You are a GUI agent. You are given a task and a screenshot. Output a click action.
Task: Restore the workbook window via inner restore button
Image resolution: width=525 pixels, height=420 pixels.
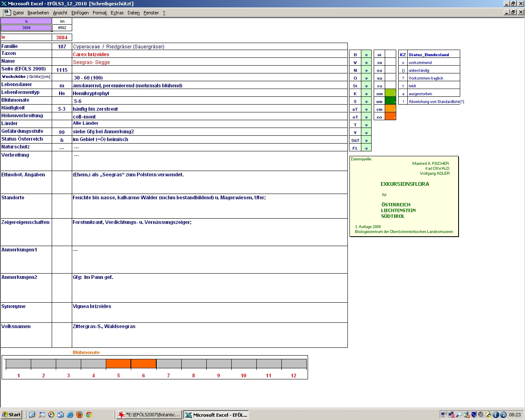pos(513,12)
